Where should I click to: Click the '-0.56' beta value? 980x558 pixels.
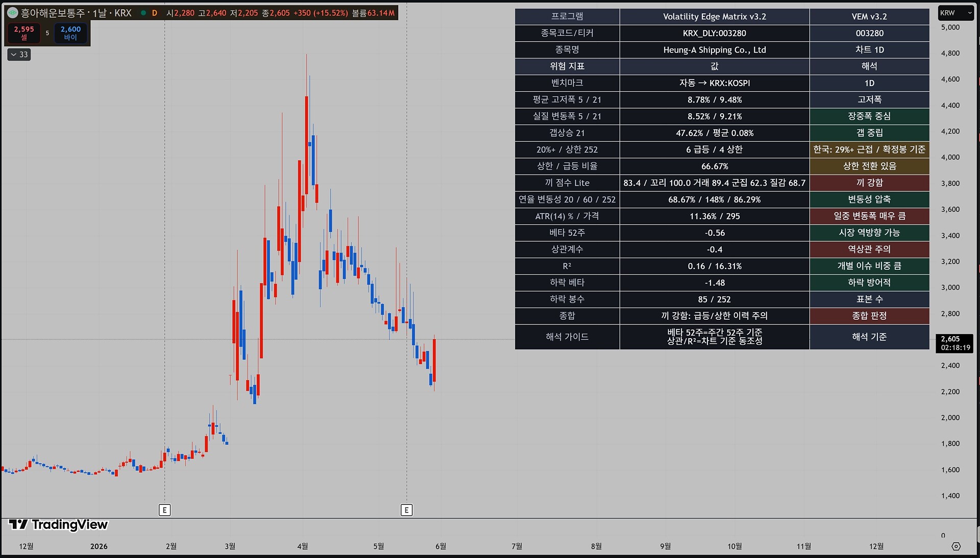coord(715,233)
